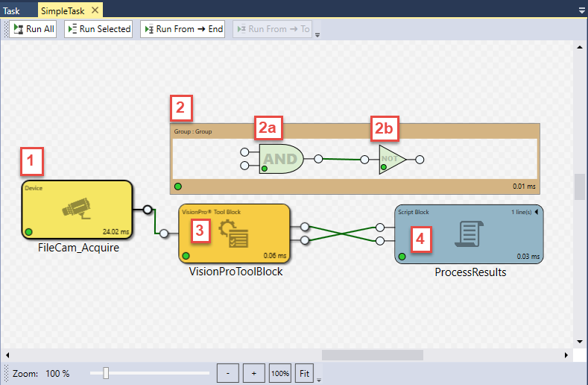Click the top input port of AND gate

[244, 152]
